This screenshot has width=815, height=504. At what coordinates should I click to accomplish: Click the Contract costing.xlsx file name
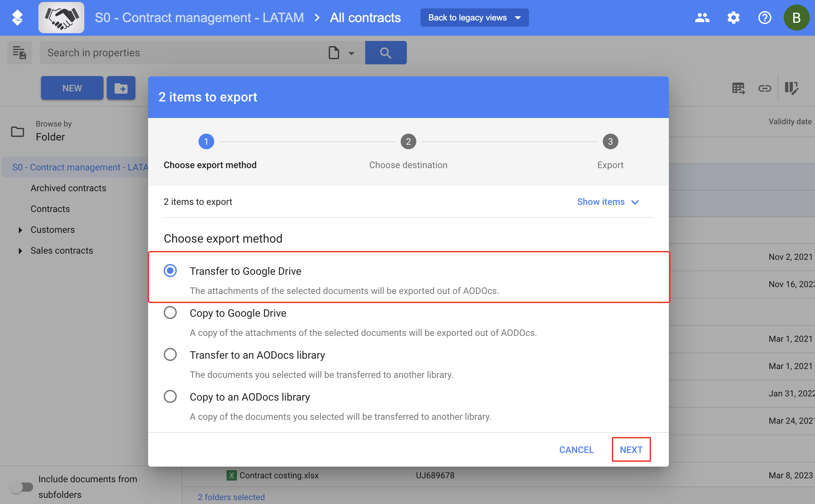(x=279, y=475)
